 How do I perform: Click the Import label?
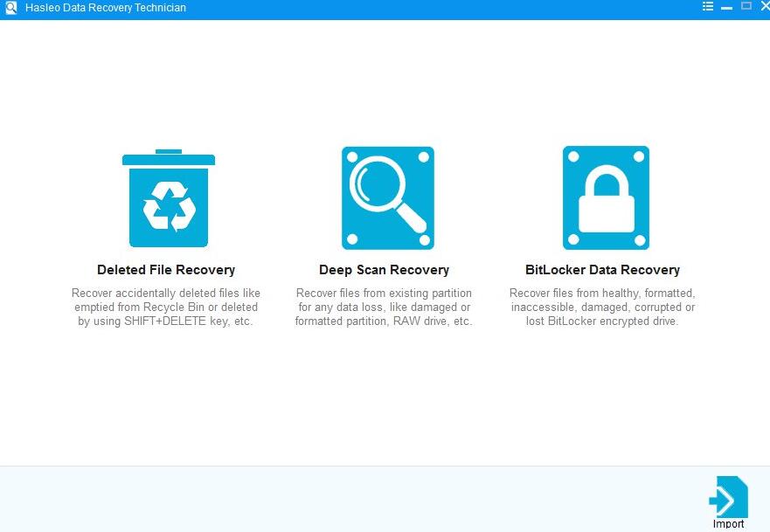728,524
